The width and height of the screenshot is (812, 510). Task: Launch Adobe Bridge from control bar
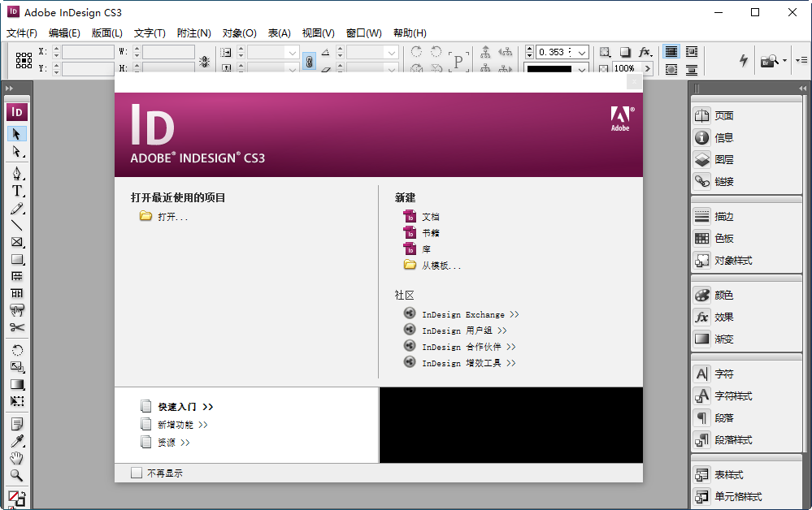pos(769,61)
